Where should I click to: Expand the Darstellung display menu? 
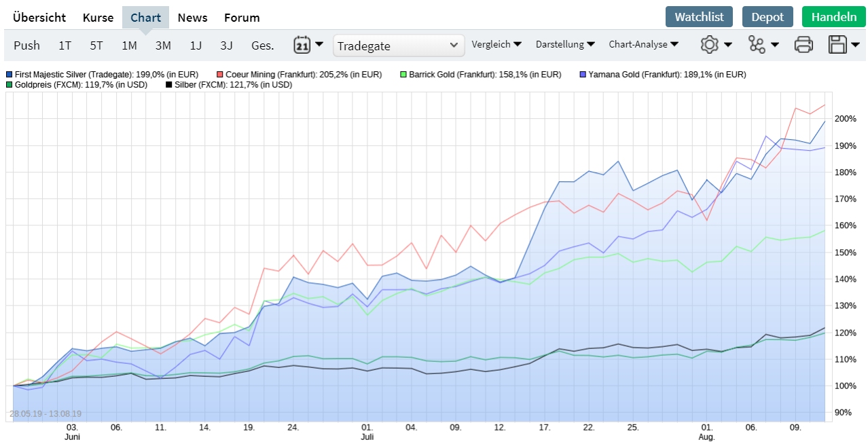[565, 44]
